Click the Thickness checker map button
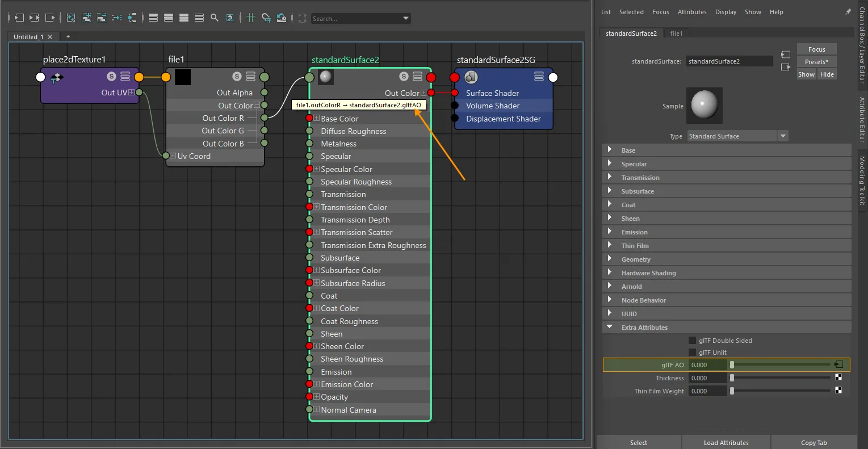 point(838,377)
